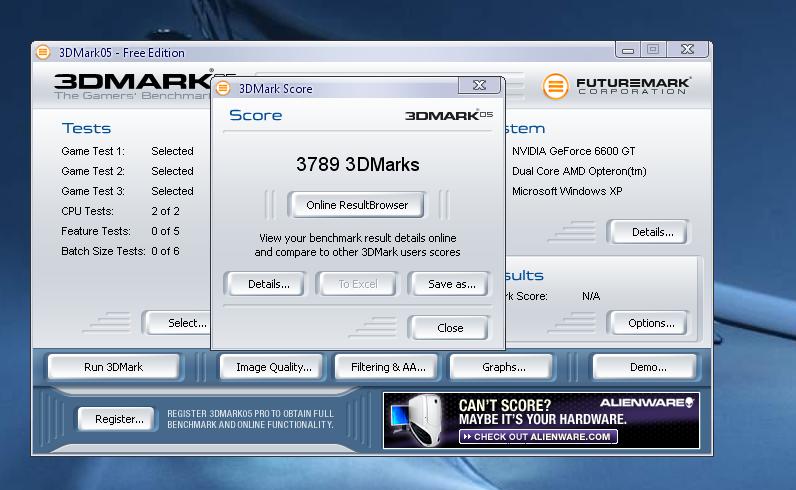Open the System Details... button
Image resolution: width=796 pixels, height=490 pixels.
pos(649,232)
